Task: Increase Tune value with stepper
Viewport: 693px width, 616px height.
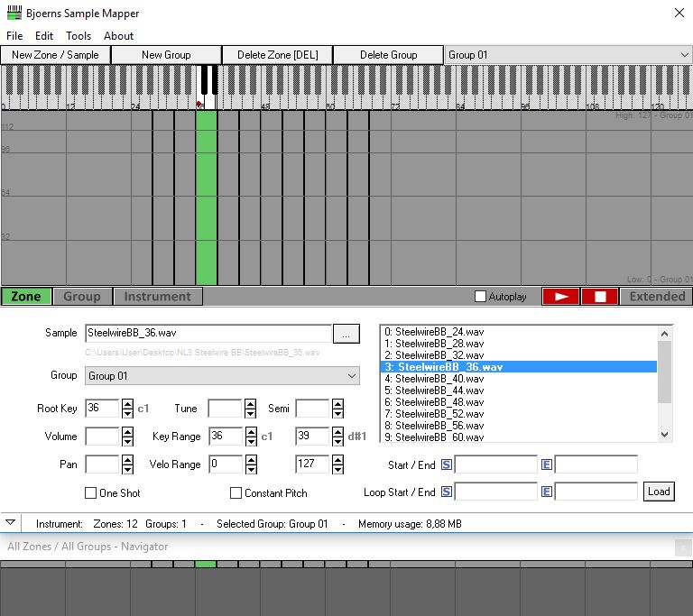Action: point(250,403)
